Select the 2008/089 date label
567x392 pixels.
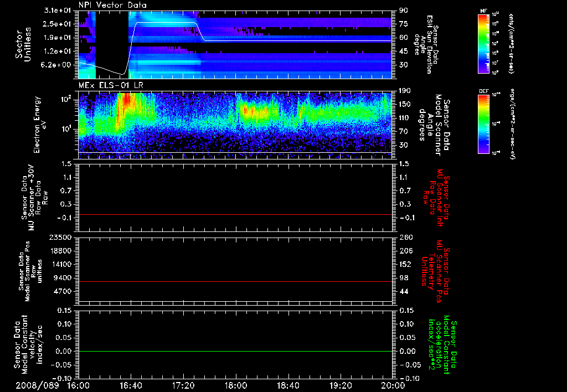click(x=37, y=386)
